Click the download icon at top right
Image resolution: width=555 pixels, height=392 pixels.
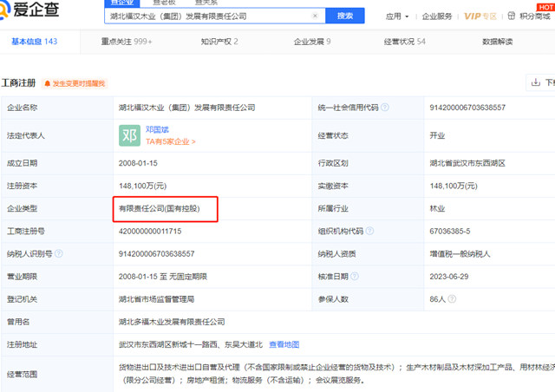536,82
